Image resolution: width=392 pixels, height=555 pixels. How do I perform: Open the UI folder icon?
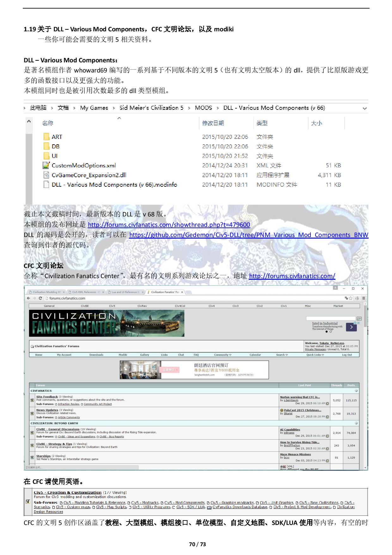click(46, 156)
